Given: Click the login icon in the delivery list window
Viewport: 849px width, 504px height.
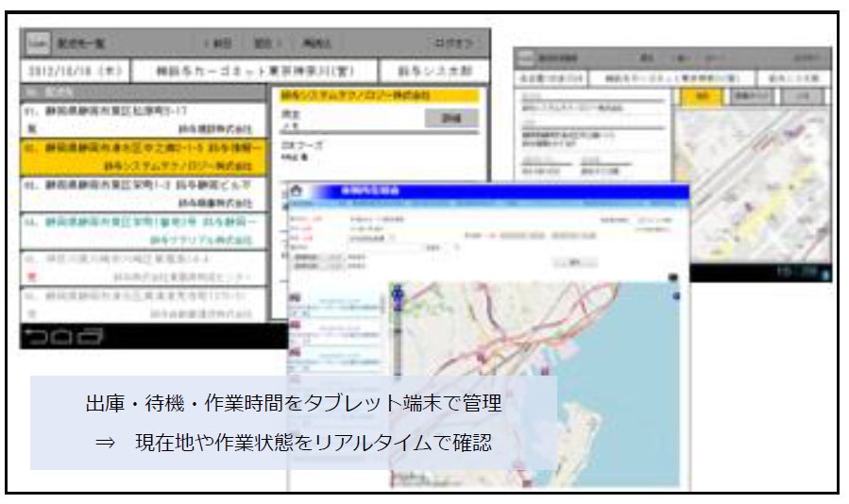Looking at the screenshot, I should click(38, 42).
